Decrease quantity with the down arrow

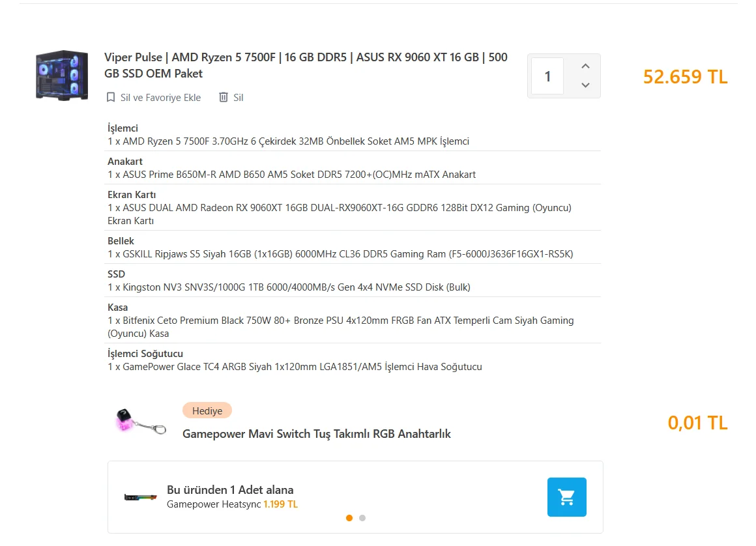[585, 85]
